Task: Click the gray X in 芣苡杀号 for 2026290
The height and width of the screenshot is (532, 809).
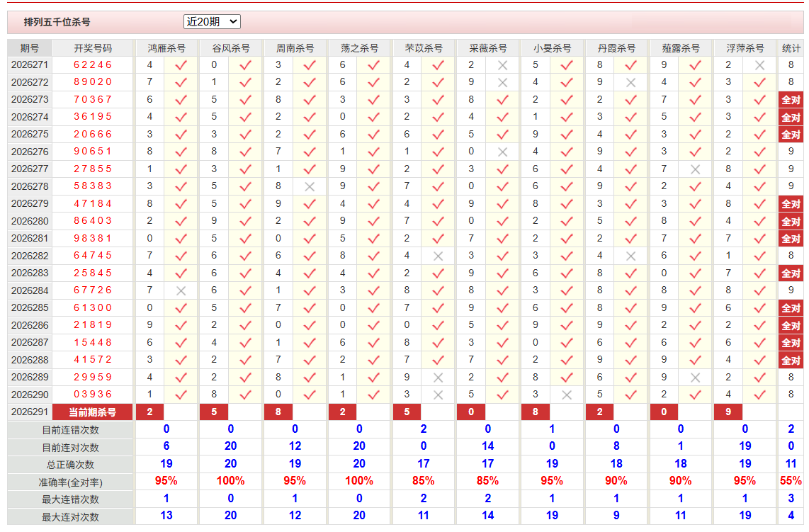Action: coord(438,395)
